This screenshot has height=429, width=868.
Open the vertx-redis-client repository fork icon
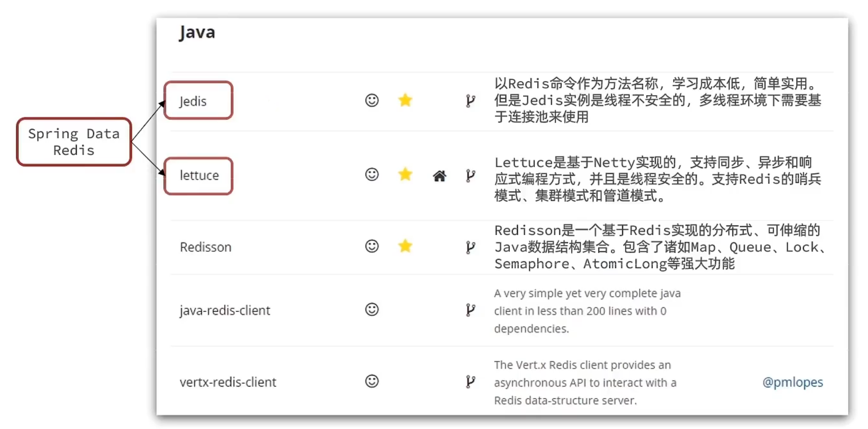coord(470,382)
